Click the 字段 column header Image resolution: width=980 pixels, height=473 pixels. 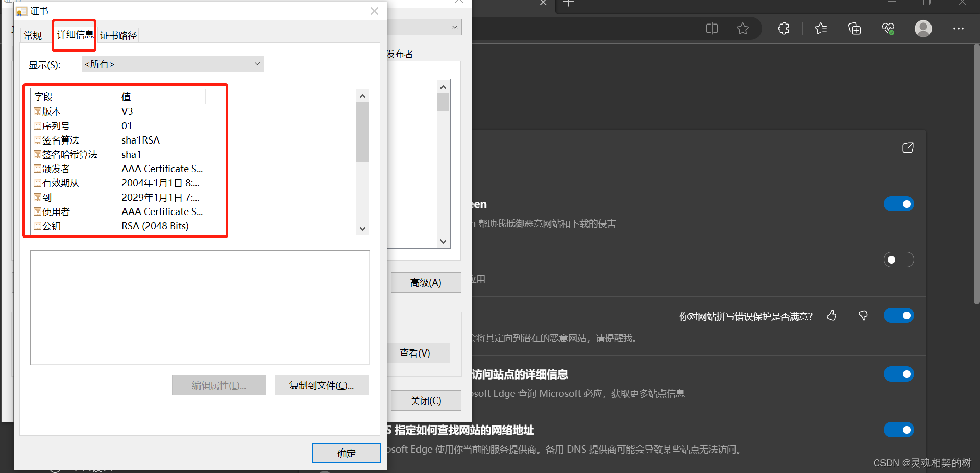(x=75, y=97)
